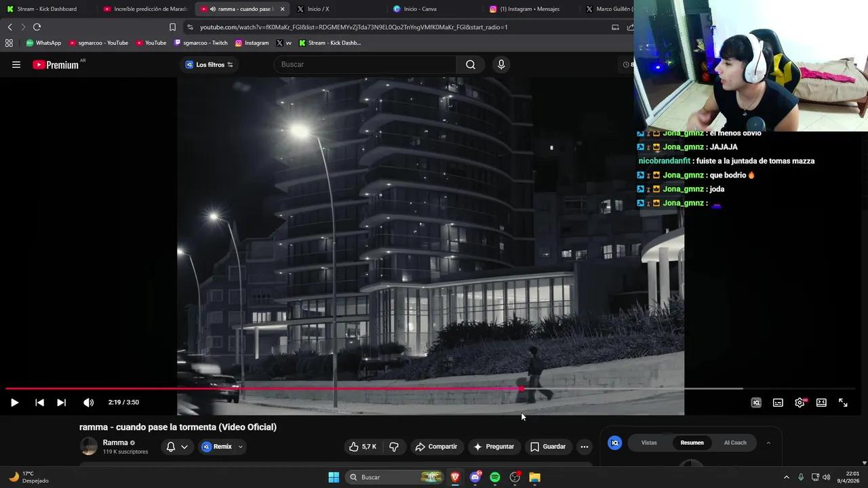This screenshot has height=488, width=868.
Task: Open the Windows Start menu
Action: pyautogui.click(x=334, y=477)
